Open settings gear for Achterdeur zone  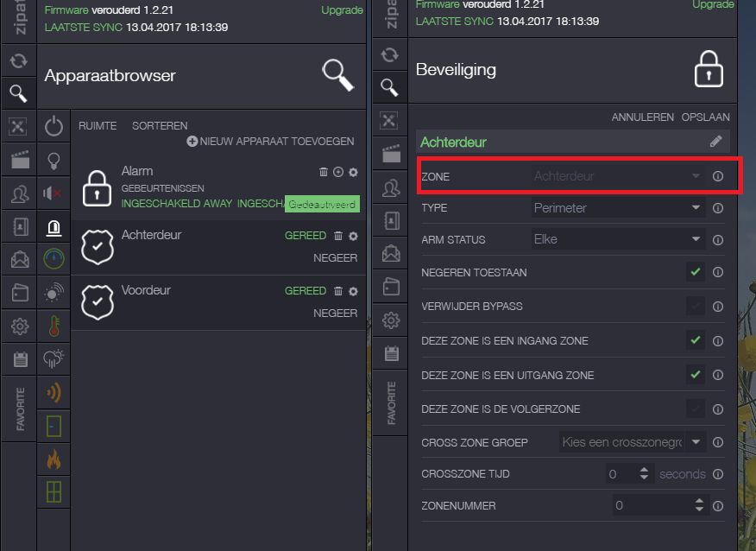click(353, 236)
